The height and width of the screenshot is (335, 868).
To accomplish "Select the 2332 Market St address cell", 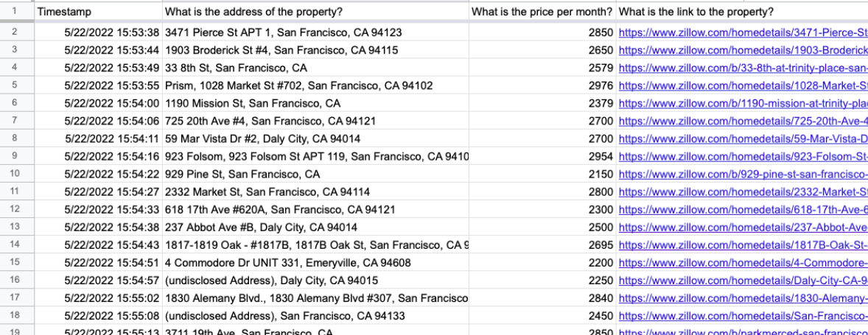I will point(315,192).
